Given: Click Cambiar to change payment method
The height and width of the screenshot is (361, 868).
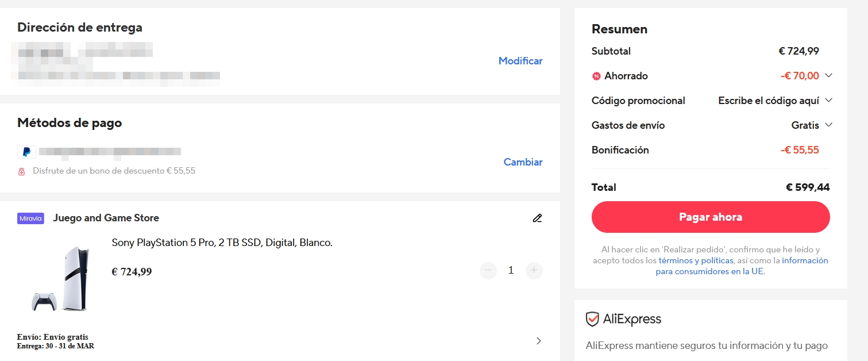Looking at the screenshot, I should 523,162.
